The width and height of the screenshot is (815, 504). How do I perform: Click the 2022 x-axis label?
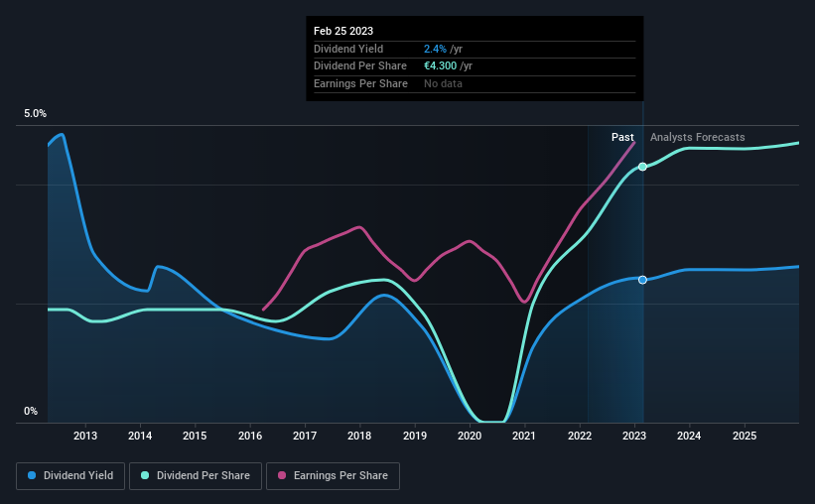pos(580,436)
